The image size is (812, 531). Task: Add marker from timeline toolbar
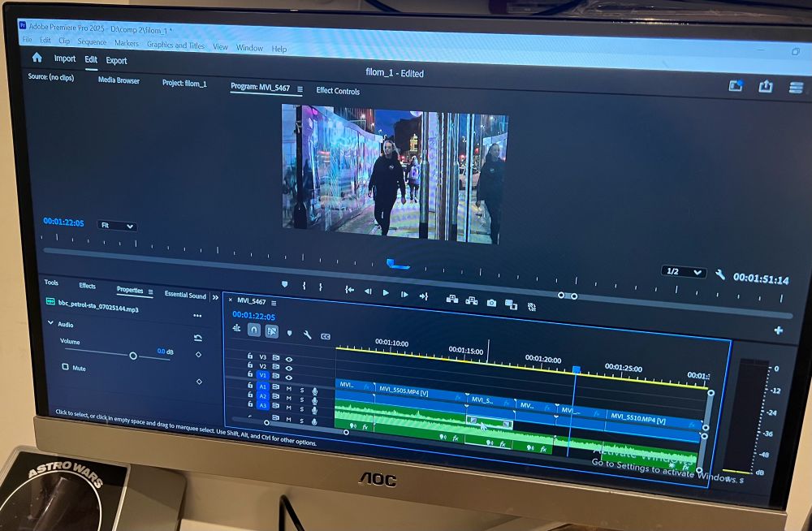point(290,333)
